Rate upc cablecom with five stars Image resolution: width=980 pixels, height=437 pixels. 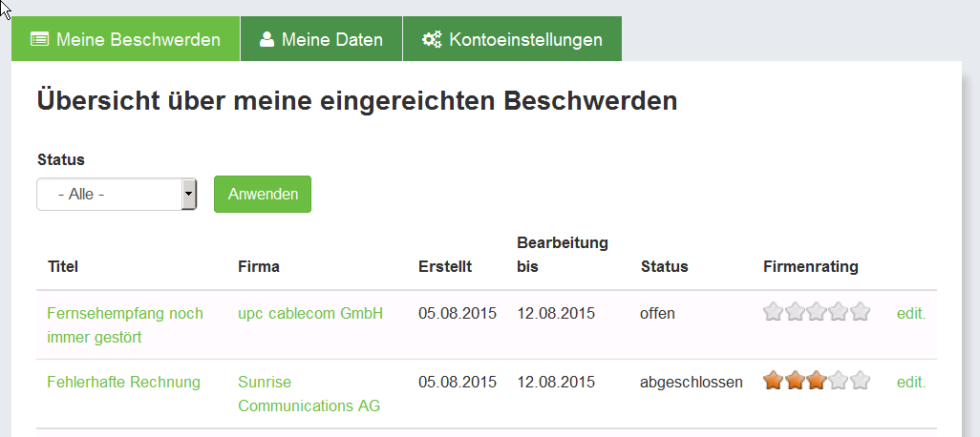pyautogui.click(x=861, y=311)
